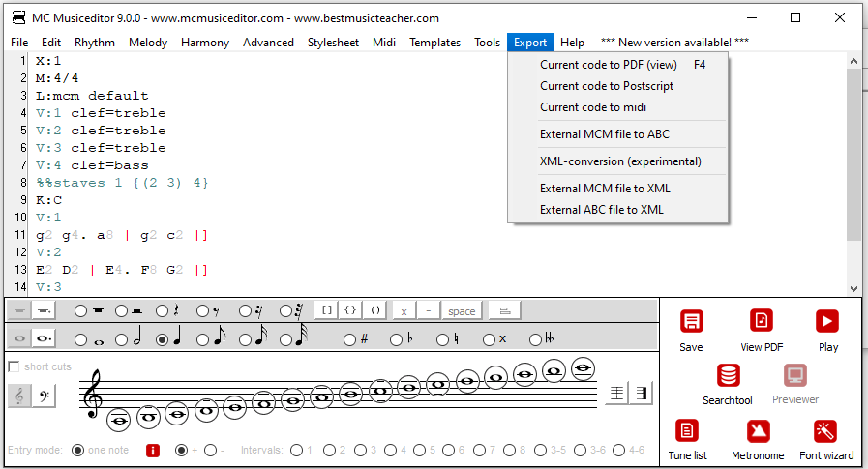The width and height of the screenshot is (868, 469).
Task: Select the quarter rest radio button
Action: (162, 311)
